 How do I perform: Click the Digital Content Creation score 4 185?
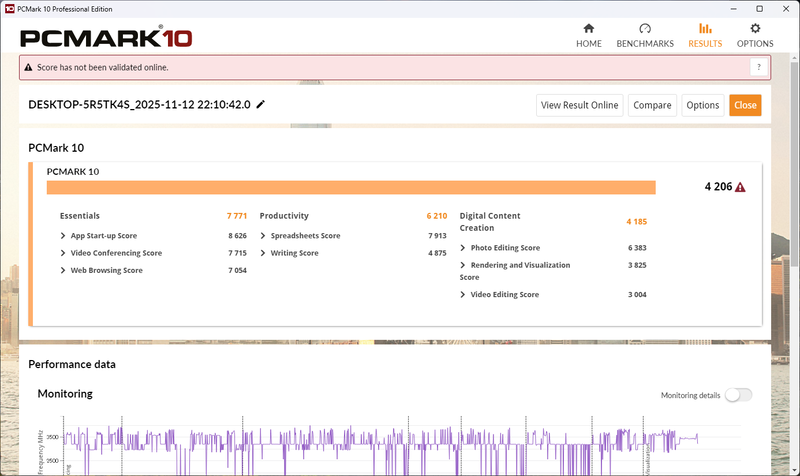tap(637, 222)
